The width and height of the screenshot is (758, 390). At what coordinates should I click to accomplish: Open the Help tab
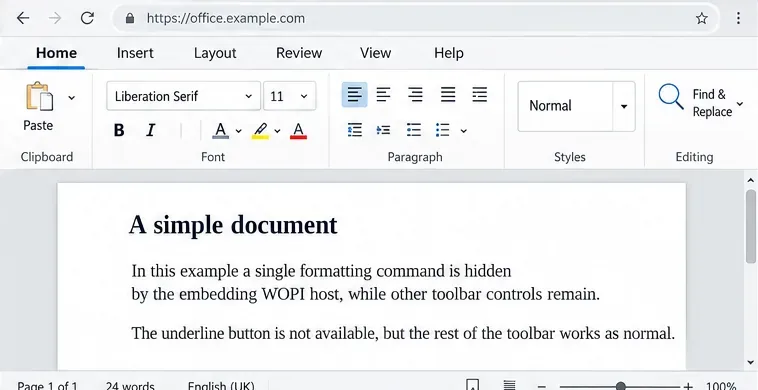(449, 53)
